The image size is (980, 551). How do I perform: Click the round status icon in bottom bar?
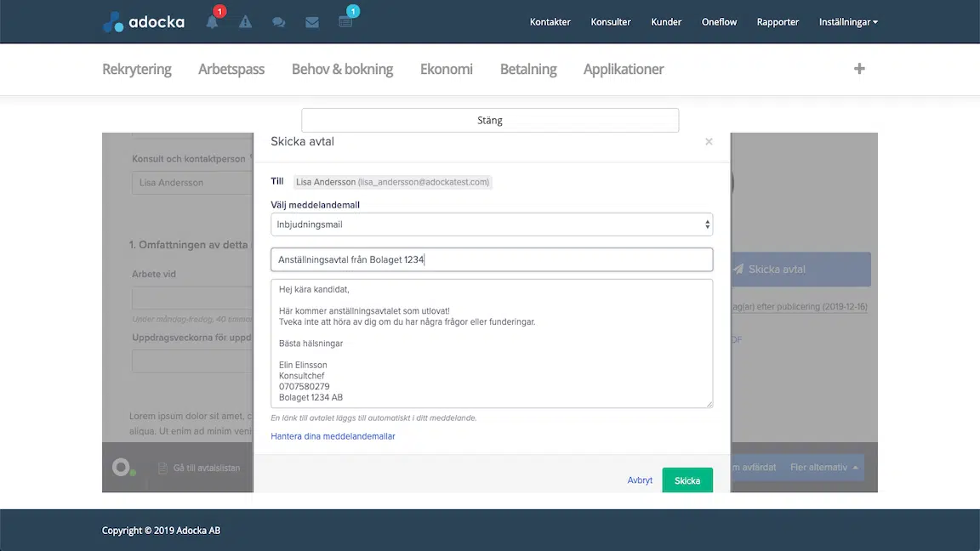(122, 468)
